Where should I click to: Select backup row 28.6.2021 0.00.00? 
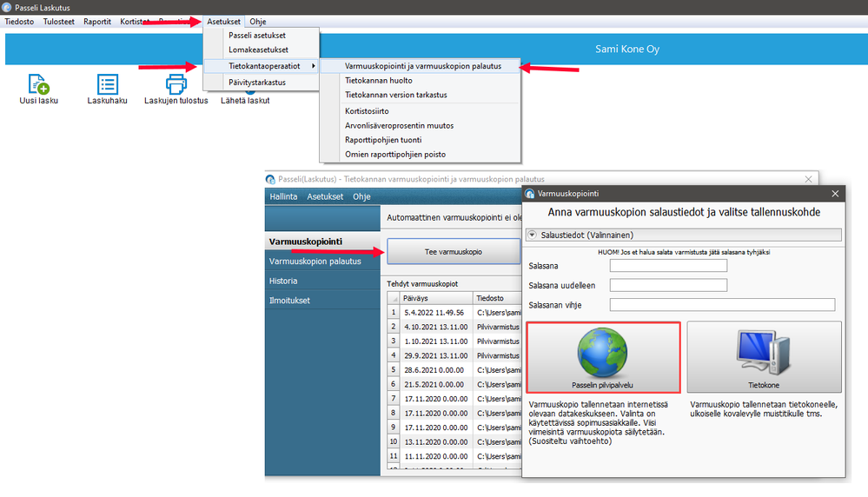[454, 369]
